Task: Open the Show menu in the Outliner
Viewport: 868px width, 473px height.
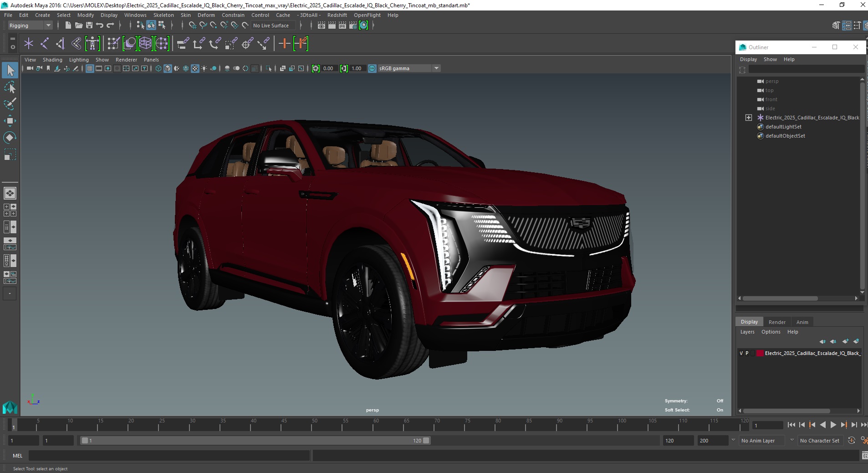Action: pos(770,59)
